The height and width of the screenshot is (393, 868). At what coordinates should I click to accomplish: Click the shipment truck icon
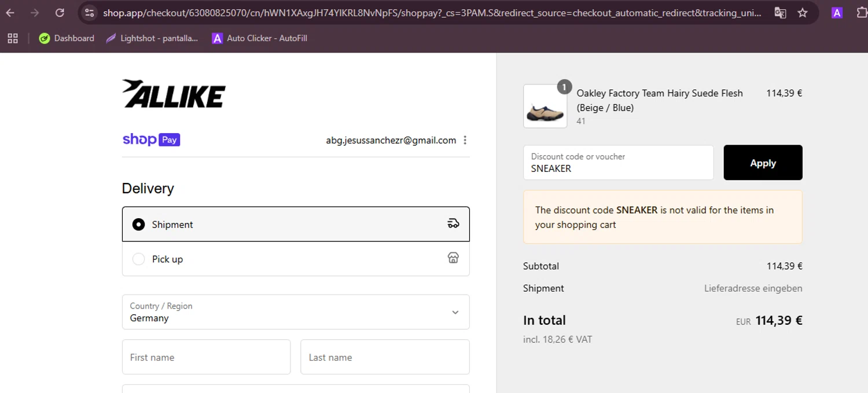point(453,223)
